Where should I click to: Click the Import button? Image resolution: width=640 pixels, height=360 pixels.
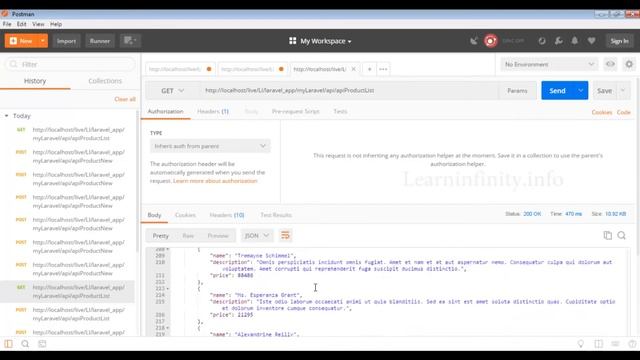pos(66,41)
